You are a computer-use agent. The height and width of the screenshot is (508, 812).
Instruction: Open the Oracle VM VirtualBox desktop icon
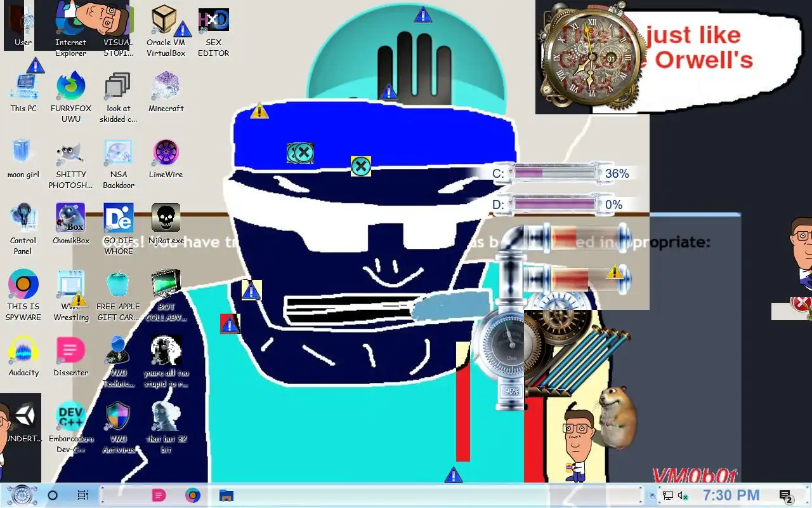pyautogui.click(x=166, y=30)
